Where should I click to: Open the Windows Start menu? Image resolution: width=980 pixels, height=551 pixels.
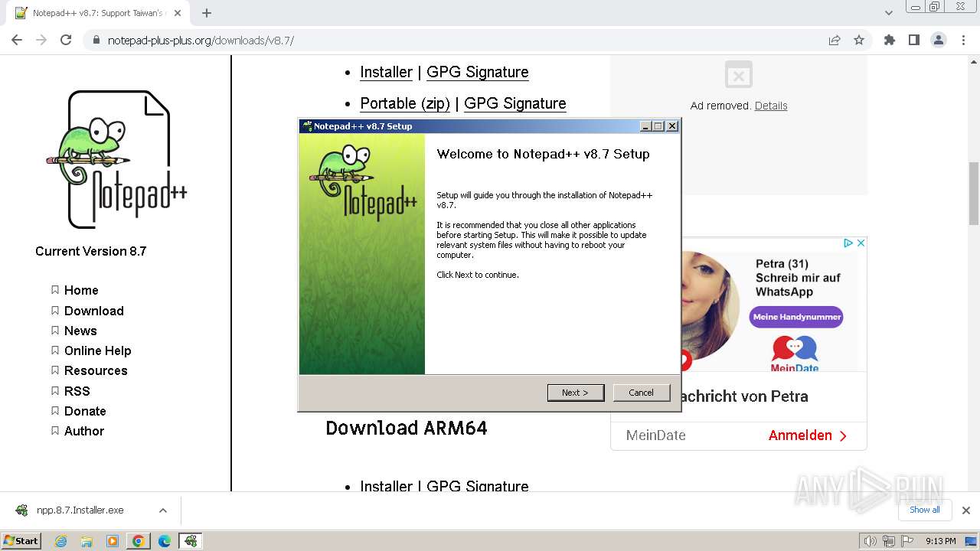pyautogui.click(x=21, y=540)
